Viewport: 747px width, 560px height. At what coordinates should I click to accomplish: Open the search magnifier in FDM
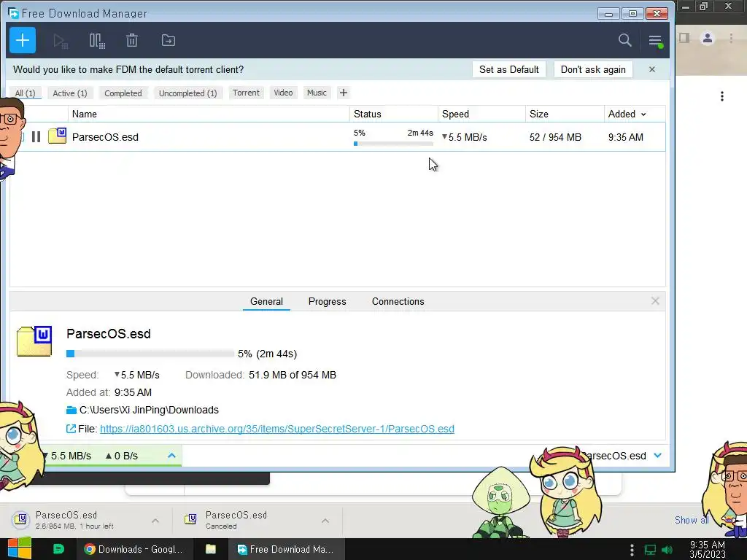tap(625, 40)
